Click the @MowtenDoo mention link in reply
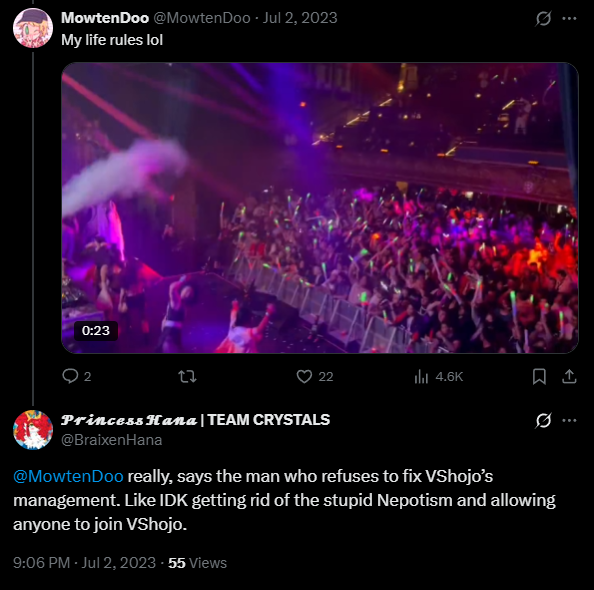 [68, 476]
